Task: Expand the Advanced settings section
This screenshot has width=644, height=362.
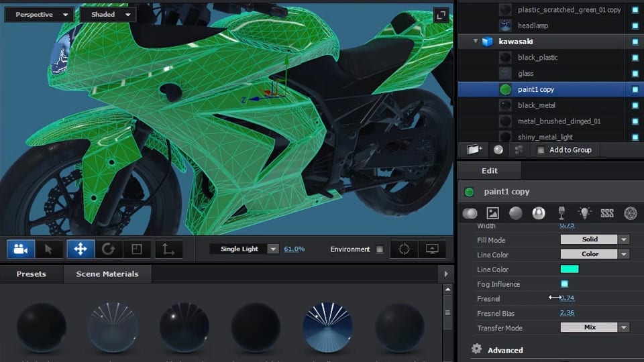Action: coord(504,350)
